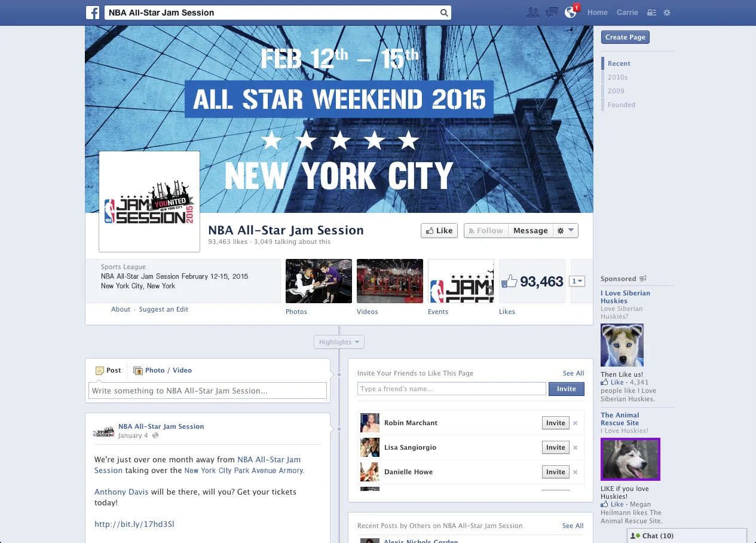
Task: Open the Highlights dropdown
Action: (339, 341)
